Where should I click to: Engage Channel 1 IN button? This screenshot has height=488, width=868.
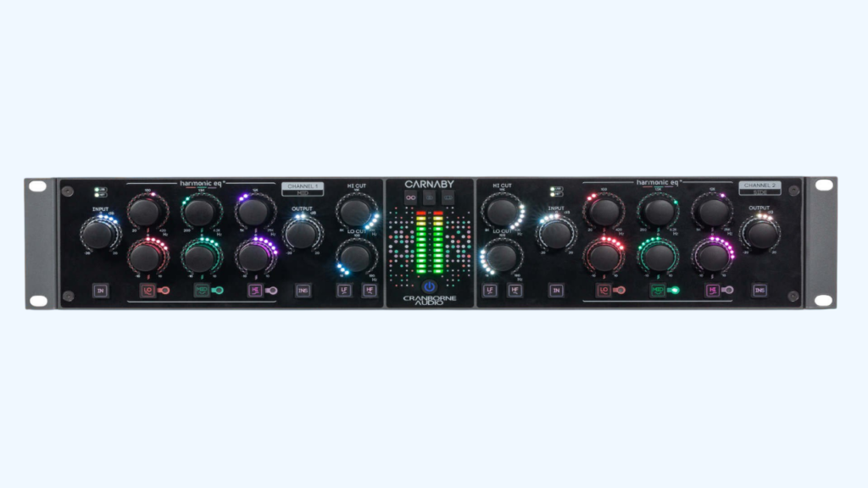point(100,291)
